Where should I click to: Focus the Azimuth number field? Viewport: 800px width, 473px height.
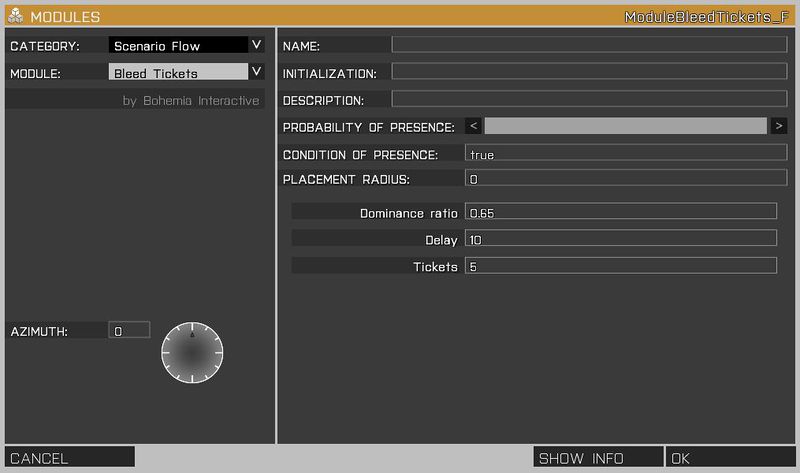click(x=129, y=330)
